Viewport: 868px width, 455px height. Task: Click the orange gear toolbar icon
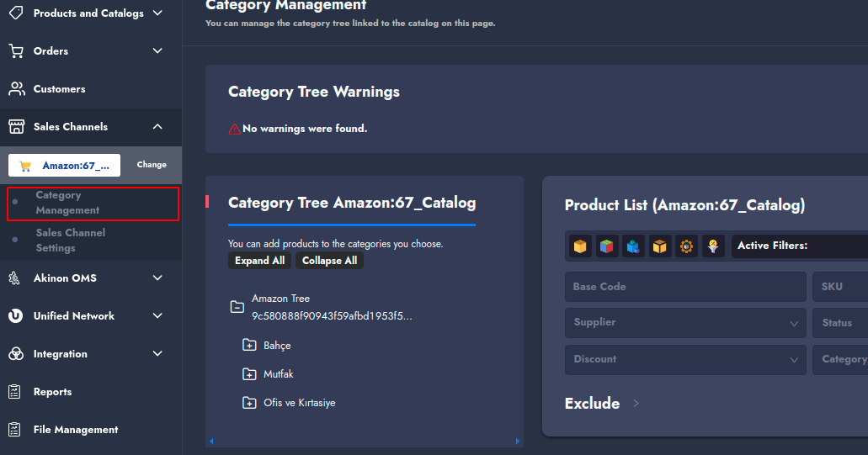(x=687, y=246)
